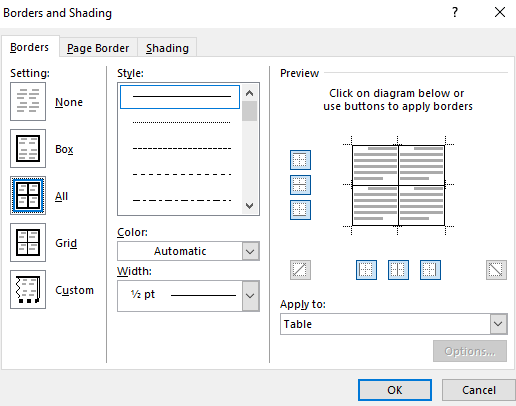
Task: Select the dotted line style in Style list
Action: pos(182,122)
